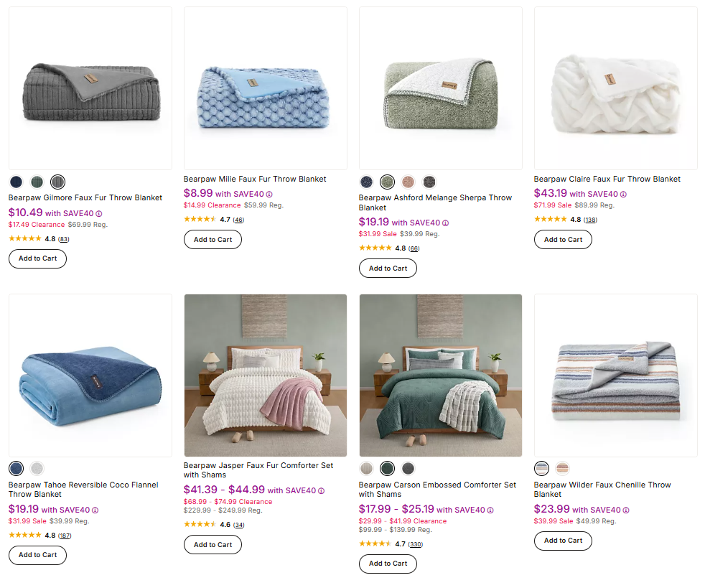
Task: Choose the pink swatch on Ashford Melange Sherpa
Action: click(x=408, y=182)
